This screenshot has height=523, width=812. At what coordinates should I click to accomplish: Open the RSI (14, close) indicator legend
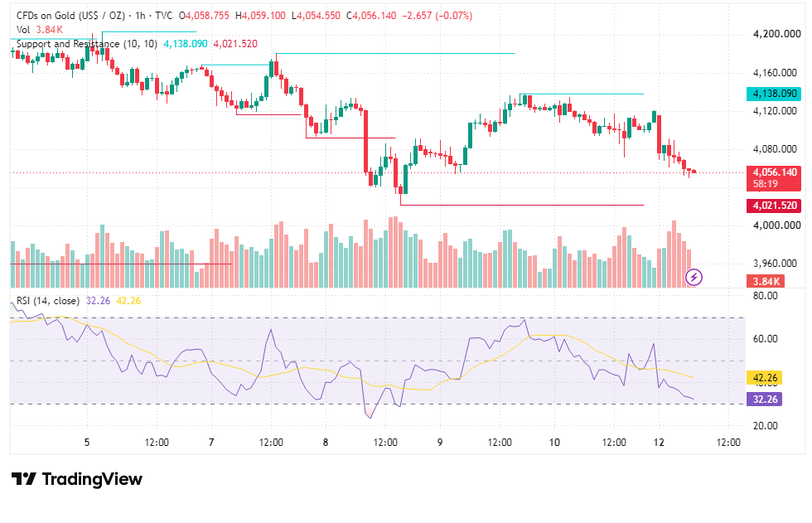tap(48, 301)
